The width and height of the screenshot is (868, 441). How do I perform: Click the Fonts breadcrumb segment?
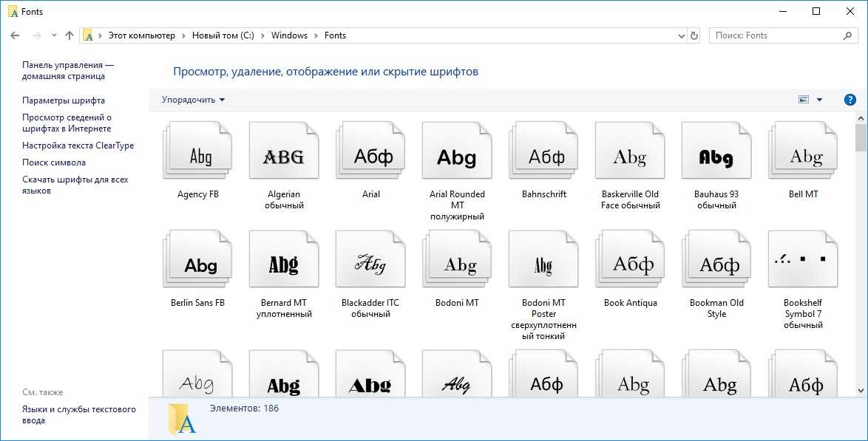point(335,35)
